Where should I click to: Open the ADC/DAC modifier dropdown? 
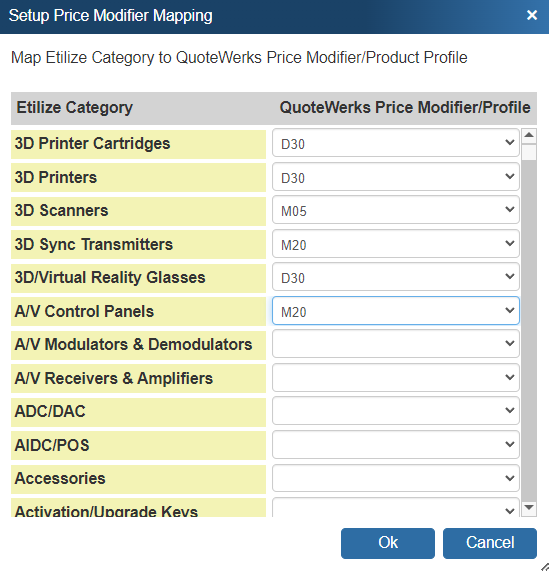(396, 411)
